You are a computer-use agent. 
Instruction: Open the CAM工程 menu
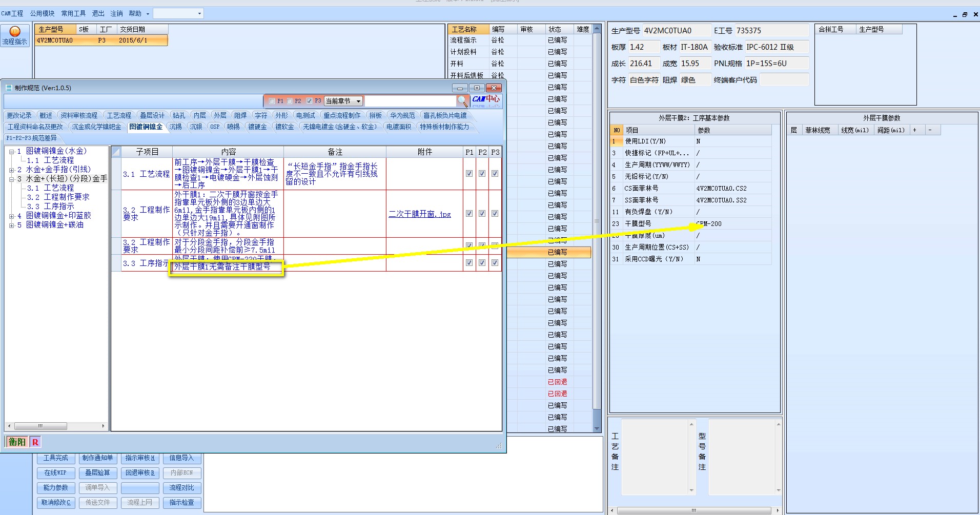[12, 13]
